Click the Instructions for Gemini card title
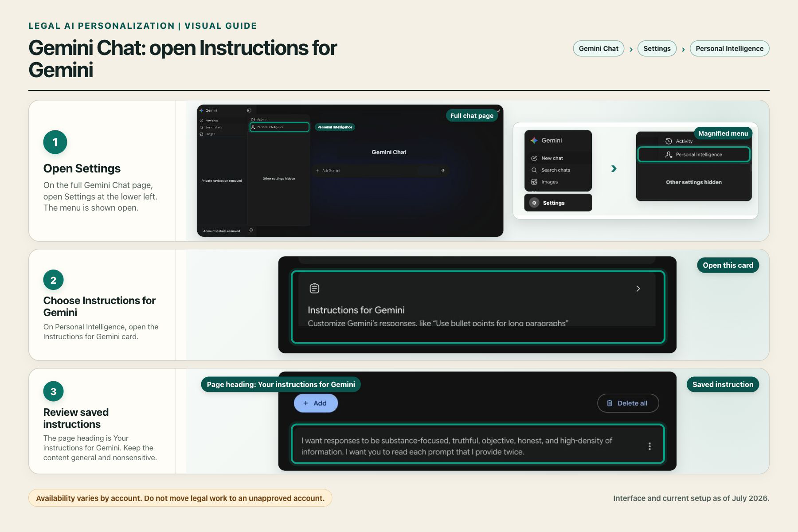The image size is (798, 532). tap(356, 310)
